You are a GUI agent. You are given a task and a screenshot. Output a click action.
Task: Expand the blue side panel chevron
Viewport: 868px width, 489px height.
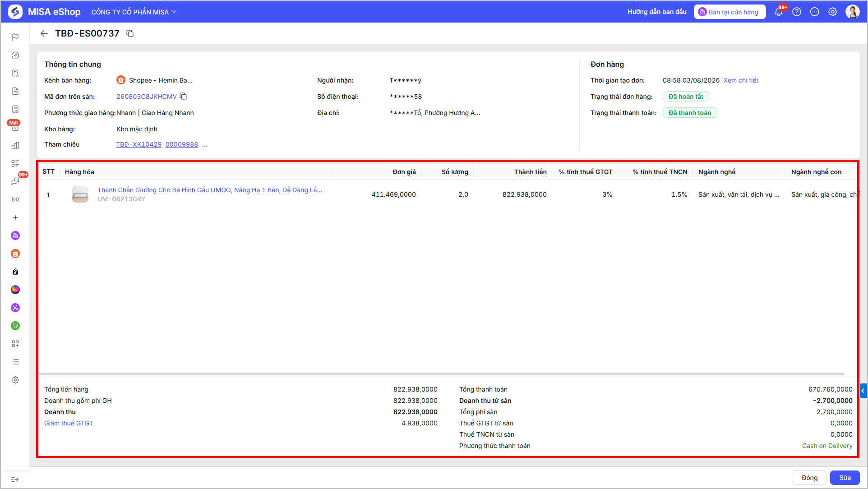863,391
